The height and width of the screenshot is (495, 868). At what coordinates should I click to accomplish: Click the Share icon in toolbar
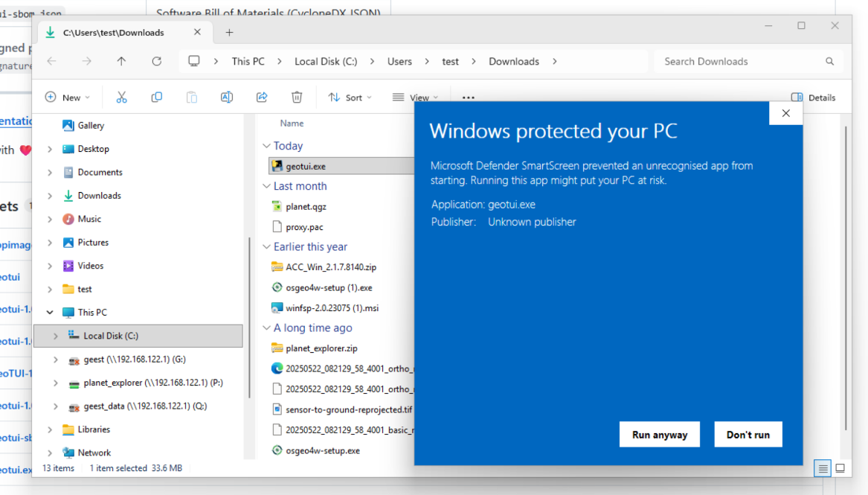(262, 98)
